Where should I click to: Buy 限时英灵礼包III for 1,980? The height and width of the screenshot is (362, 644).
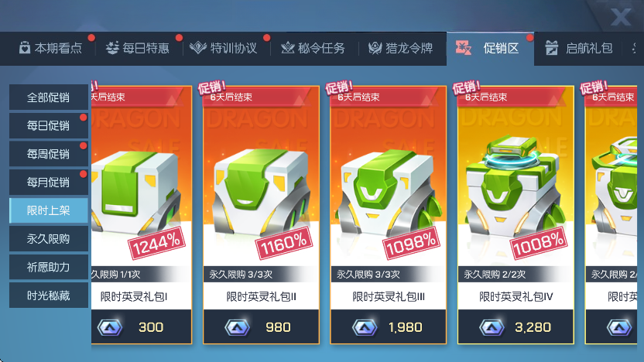(x=388, y=326)
